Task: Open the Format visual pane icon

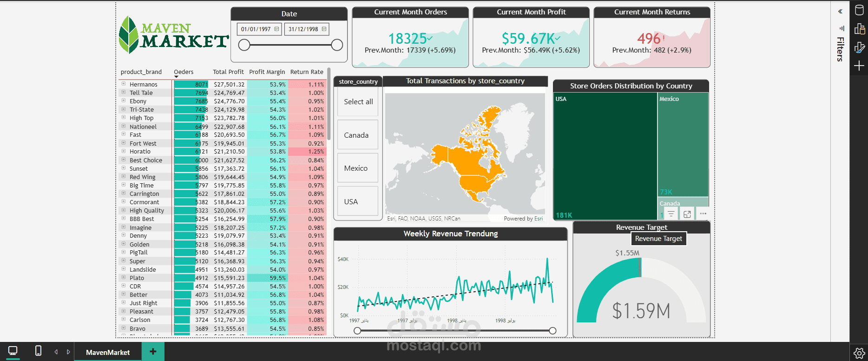Action: 859,47
